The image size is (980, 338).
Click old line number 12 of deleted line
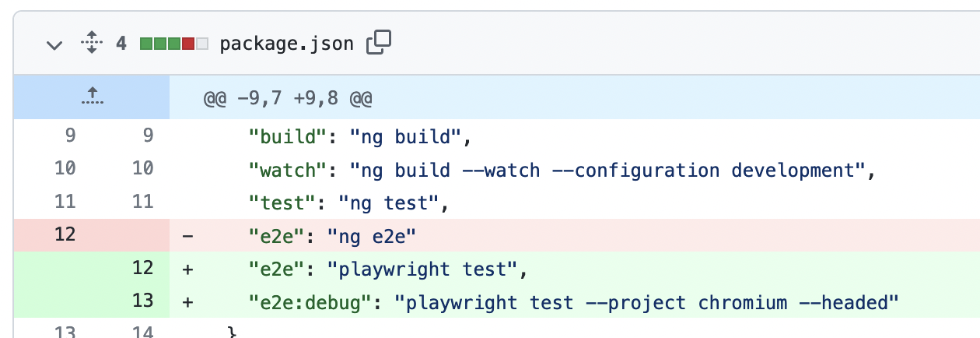[x=65, y=233]
